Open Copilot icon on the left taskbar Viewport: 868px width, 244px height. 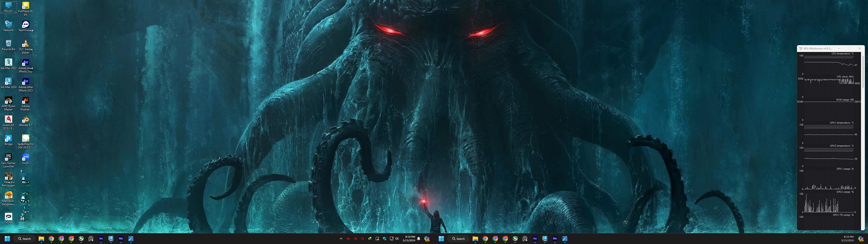click(x=427, y=239)
